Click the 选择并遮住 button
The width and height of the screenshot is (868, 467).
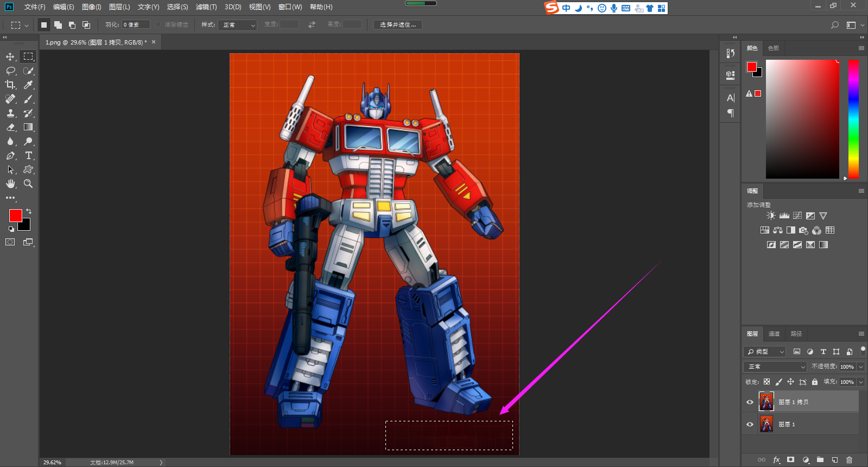(x=398, y=25)
